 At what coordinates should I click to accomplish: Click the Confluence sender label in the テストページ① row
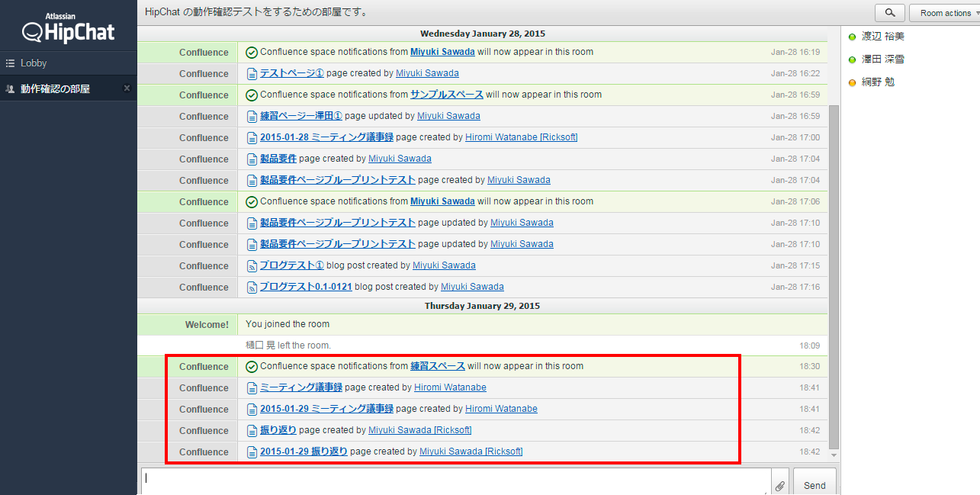click(204, 74)
